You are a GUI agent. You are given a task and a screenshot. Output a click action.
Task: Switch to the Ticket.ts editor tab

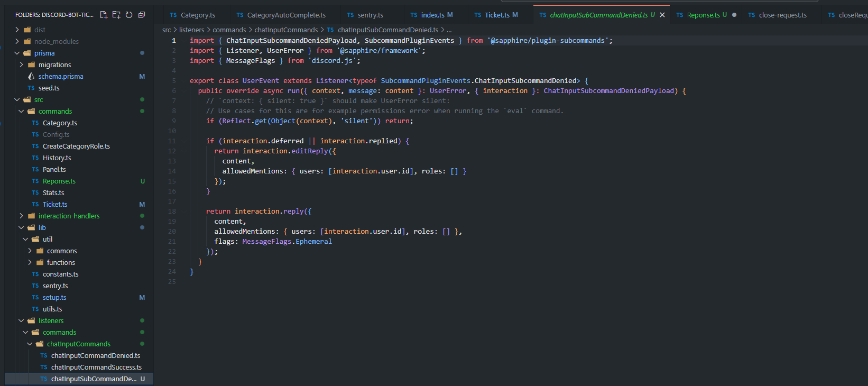(x=501, y=15)
